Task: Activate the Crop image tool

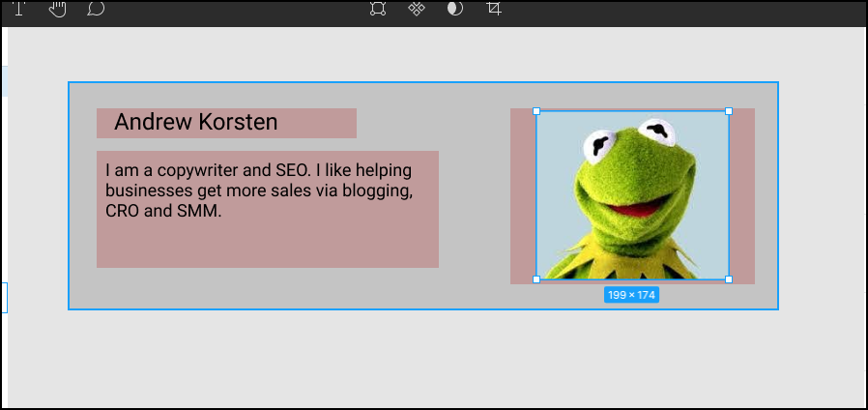Action: tap(494, 9)
